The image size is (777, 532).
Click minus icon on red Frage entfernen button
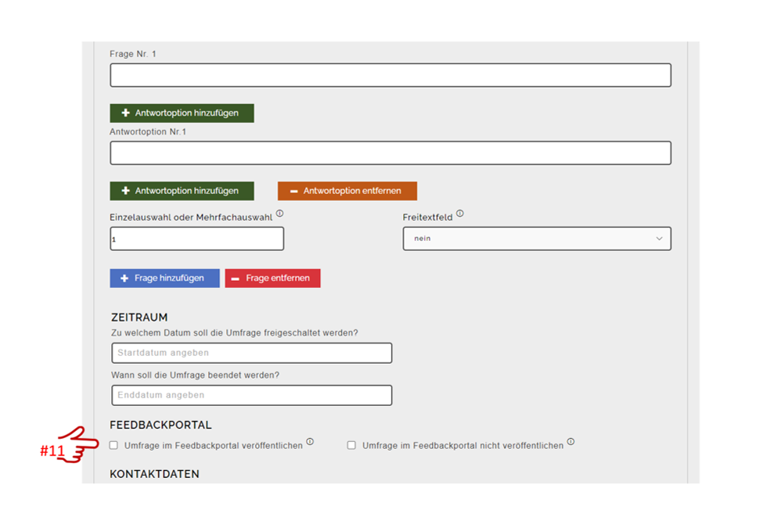[x=236, y=279]
